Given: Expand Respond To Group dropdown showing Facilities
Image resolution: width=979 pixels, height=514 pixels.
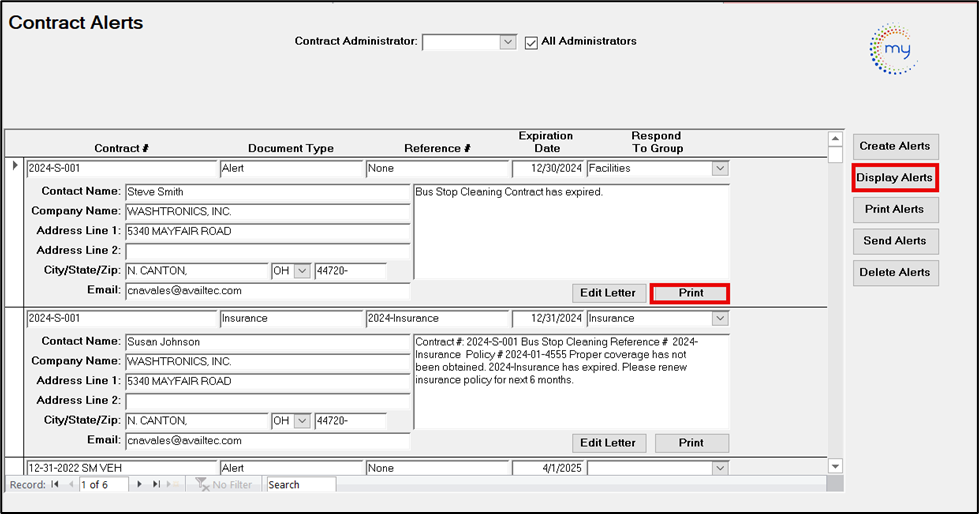Looking at the screenshot, I should click(719, 169).
